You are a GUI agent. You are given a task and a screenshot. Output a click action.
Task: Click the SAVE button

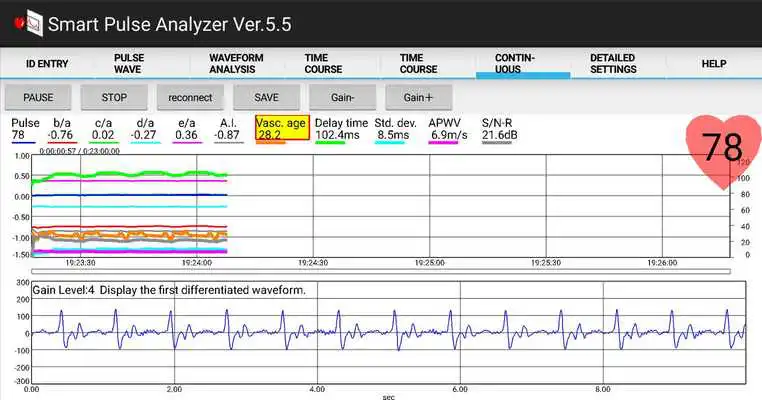click(x=266, y=98)
